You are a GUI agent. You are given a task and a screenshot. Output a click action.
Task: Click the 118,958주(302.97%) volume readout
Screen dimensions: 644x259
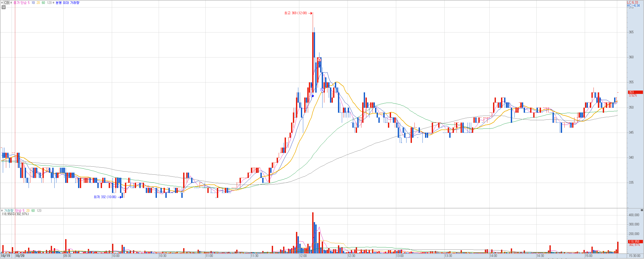click(15, 214)
